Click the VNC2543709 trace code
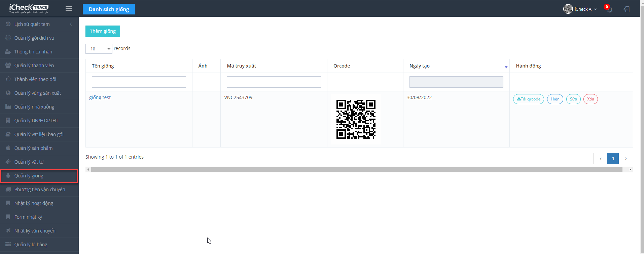The image size is (644, 254). (238, 97)
